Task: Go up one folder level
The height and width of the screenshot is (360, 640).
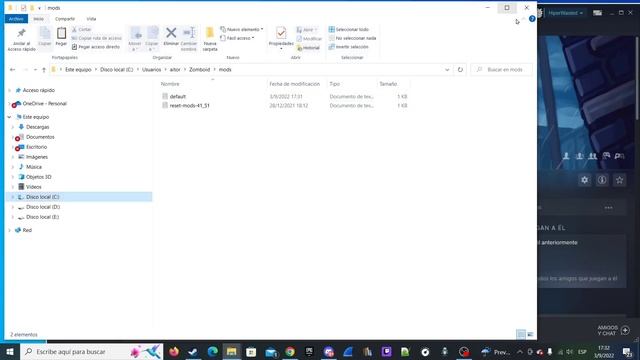Action: coord(44,70)
